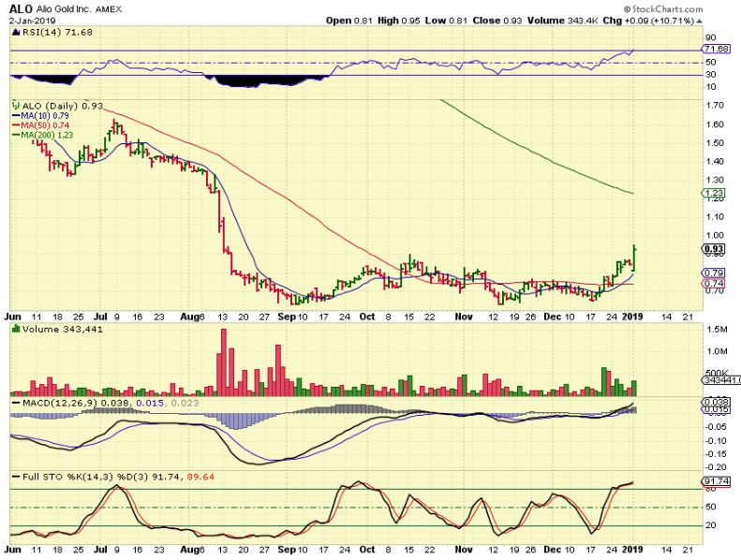Click the -0.15 MACD axis label
Screen dimensions: 741x560
coord(716,454)
